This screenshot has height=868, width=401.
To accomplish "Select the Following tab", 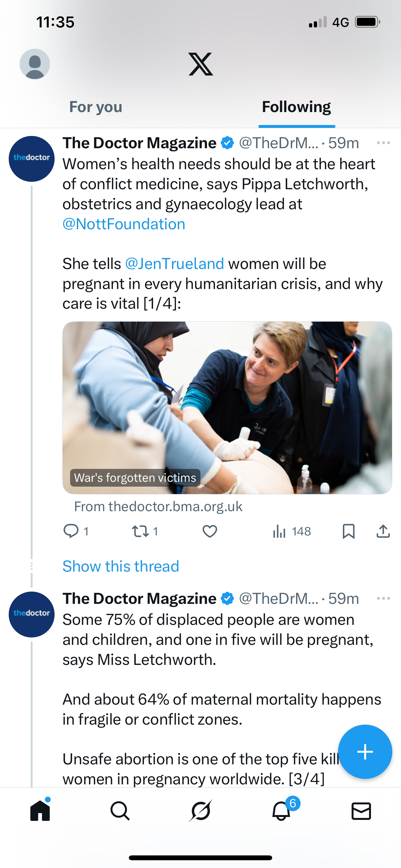I will coord(296,107).
